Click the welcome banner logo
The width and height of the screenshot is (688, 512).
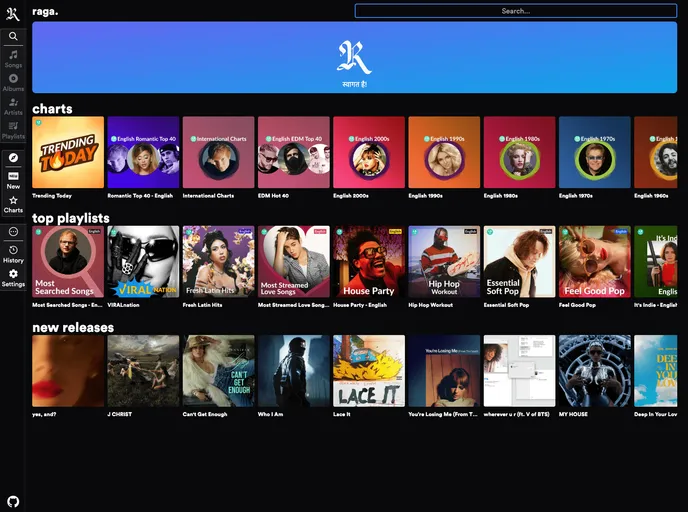(x=354, y=57)
